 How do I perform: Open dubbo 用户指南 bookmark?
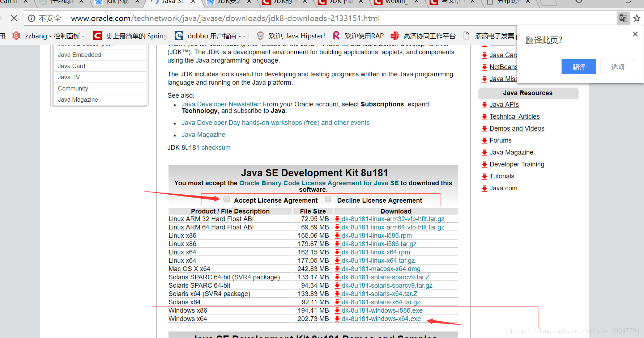click(x=211, y=36)
